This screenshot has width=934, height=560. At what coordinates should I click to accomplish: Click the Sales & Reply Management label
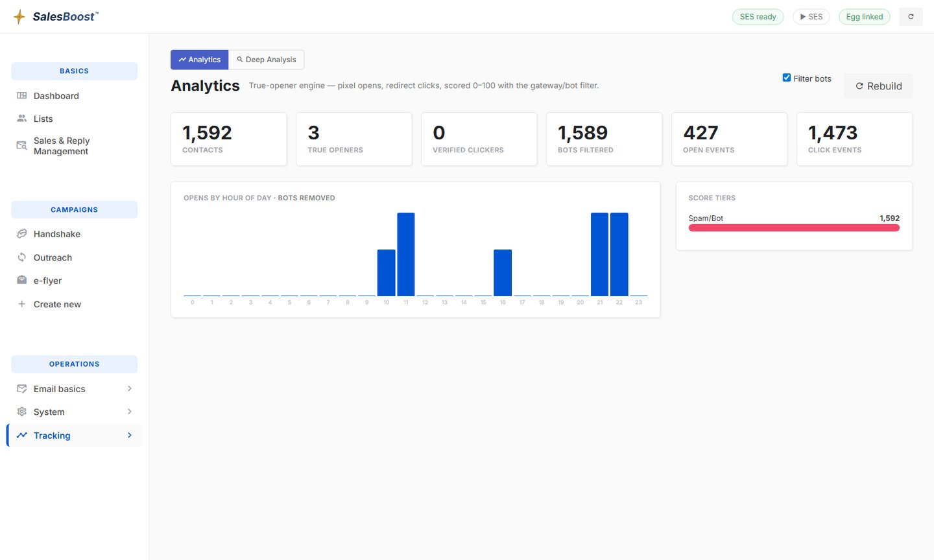62,146
